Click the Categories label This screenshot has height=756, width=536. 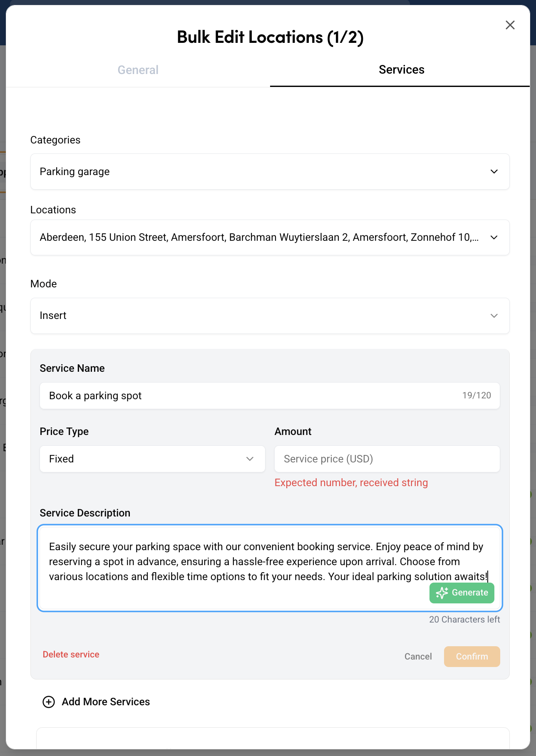(x=55, y=140)
